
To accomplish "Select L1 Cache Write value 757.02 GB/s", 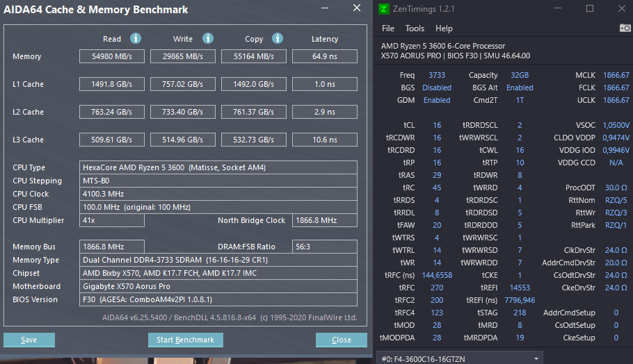I will [x=183, y=84].
